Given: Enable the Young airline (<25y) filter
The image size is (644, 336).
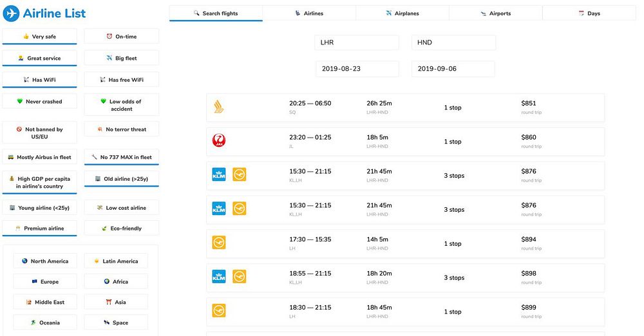Looking at the screenshot, I should (x=39, y=208).
